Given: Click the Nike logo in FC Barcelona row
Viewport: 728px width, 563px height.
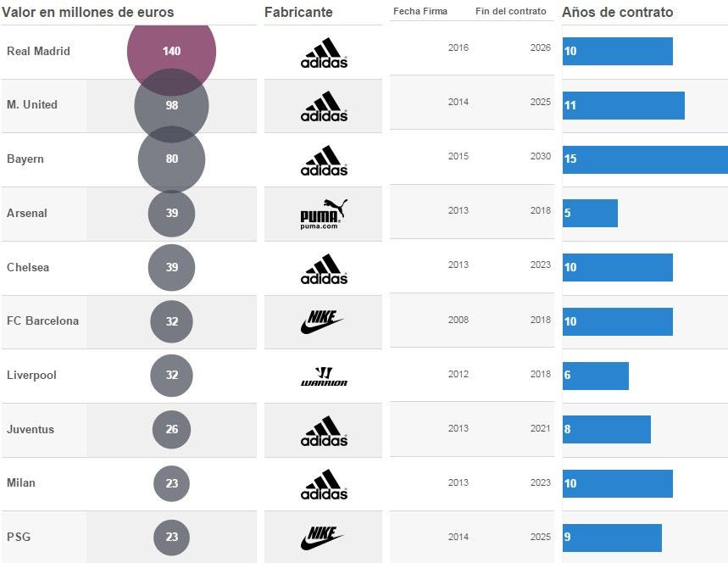Looking at the screenshot, I should coord(324,322).
